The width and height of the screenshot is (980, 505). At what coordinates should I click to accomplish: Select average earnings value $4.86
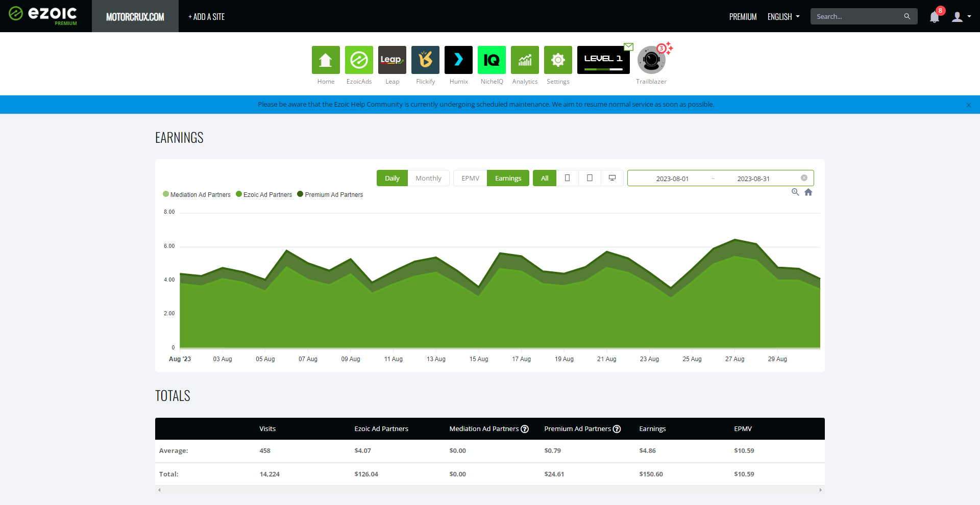click(x=647, y=451)
